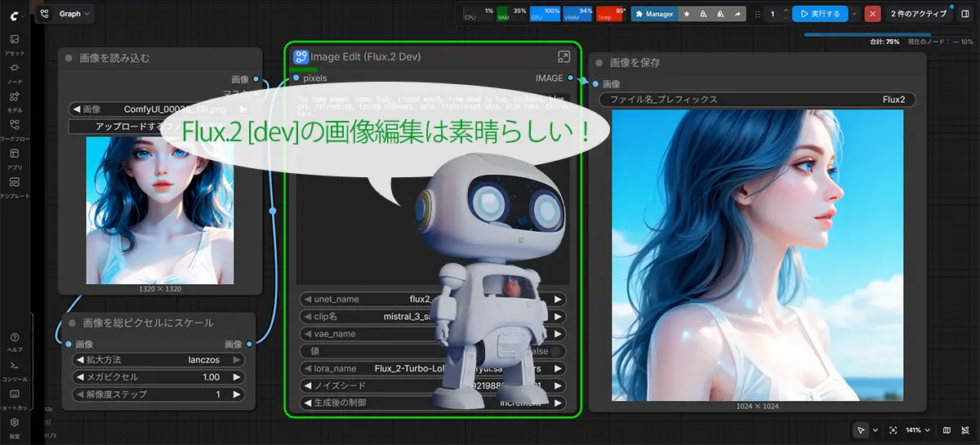Click the generated image preview in 画像を保存

[757, 255]
